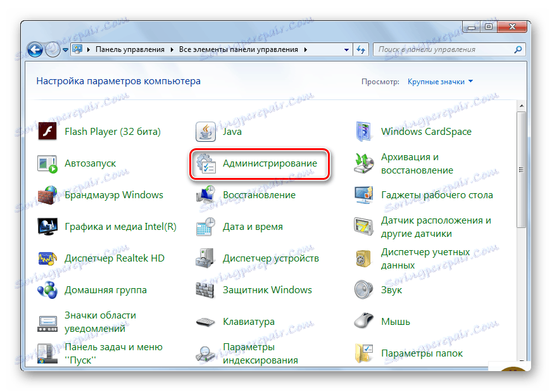The height and width of the screenshot is (392, 552).
Task: Open the Брандмауэр Windows brick wall icon
Action: 47,195
